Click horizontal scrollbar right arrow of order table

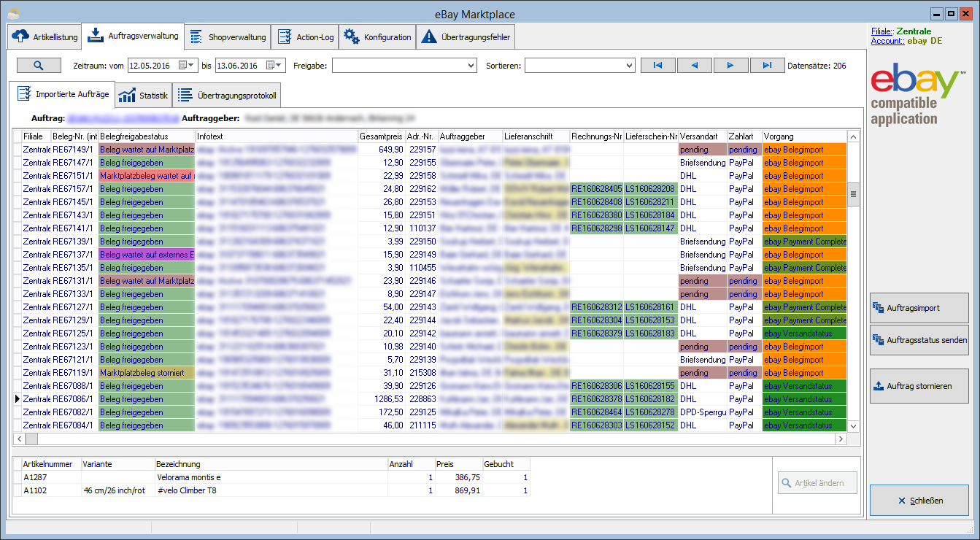pos(841,439)
